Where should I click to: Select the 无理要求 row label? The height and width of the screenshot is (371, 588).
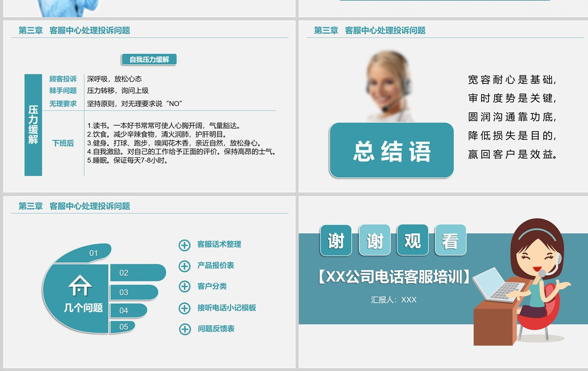pyautogui.click(x=63, y=103)
